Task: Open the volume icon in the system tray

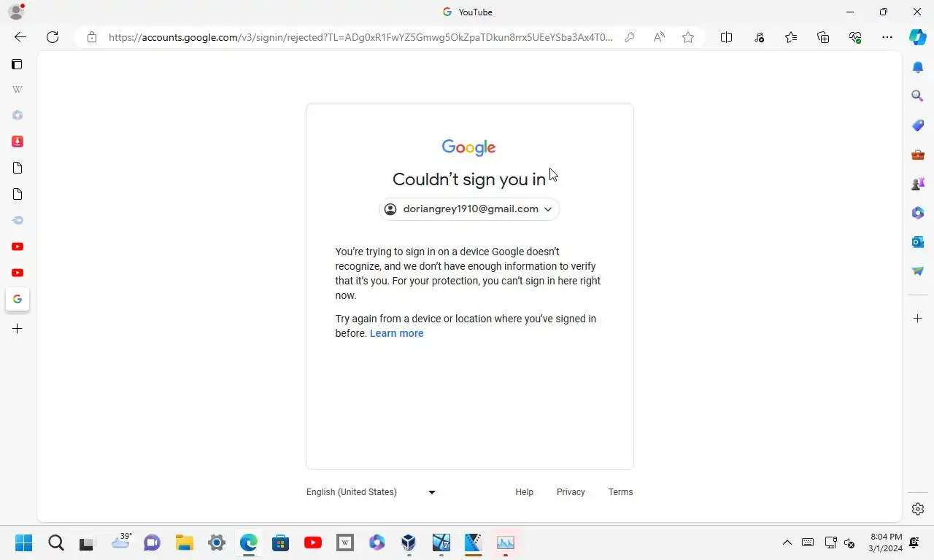Action: [849, 542]
